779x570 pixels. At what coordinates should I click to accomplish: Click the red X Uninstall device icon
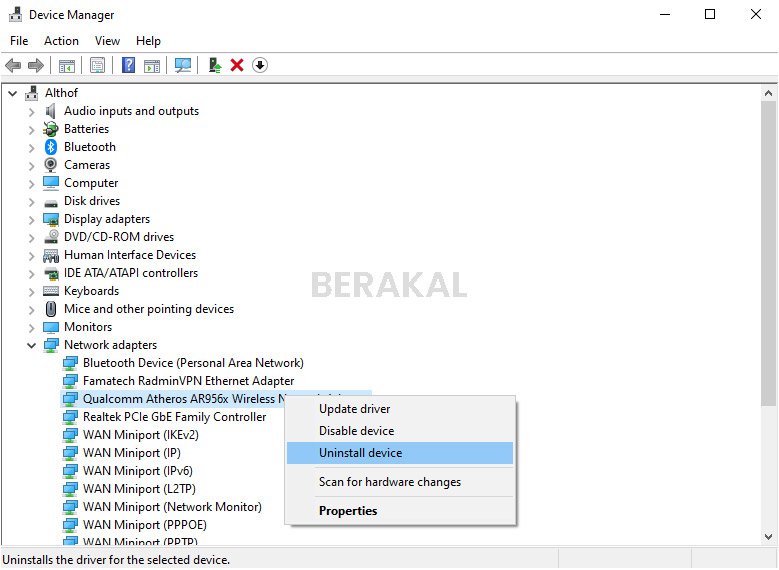pos(237,65)
